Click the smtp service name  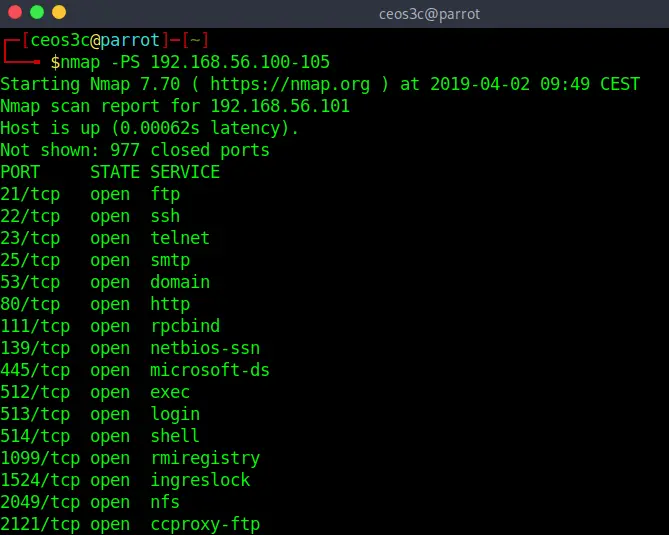170,261
